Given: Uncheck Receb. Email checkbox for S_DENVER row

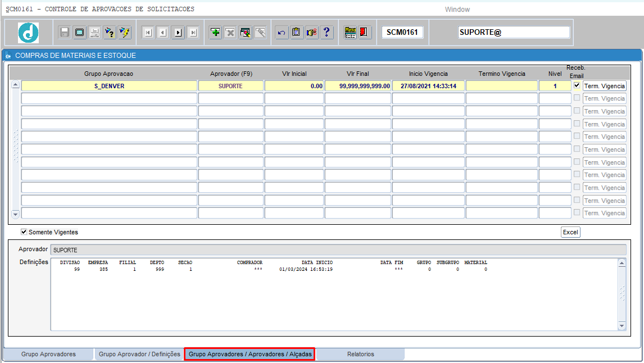Looking at the screenshot, I should 577,85.
